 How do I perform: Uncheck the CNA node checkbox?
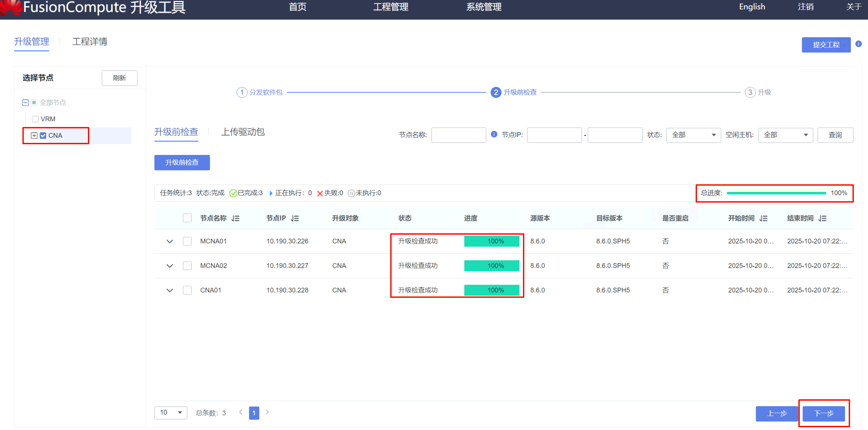tap(43, 136)
